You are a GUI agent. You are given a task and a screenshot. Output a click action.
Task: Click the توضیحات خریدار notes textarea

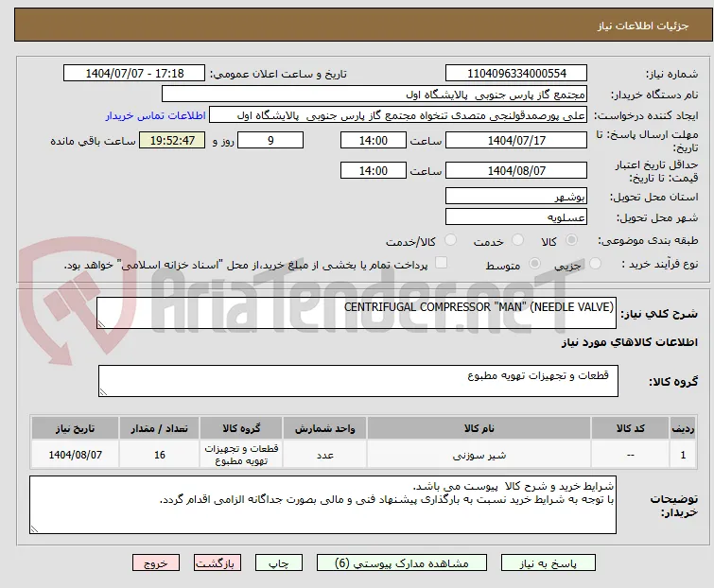(x=322, y=505)
